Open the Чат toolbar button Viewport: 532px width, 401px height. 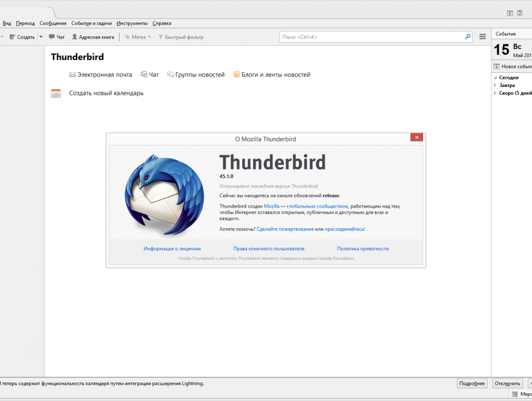pos(57,37)
